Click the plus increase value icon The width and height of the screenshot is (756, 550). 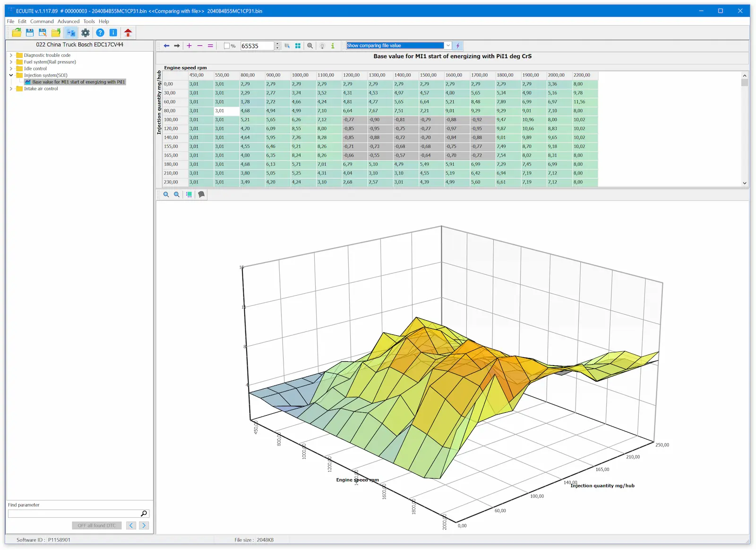189,46
